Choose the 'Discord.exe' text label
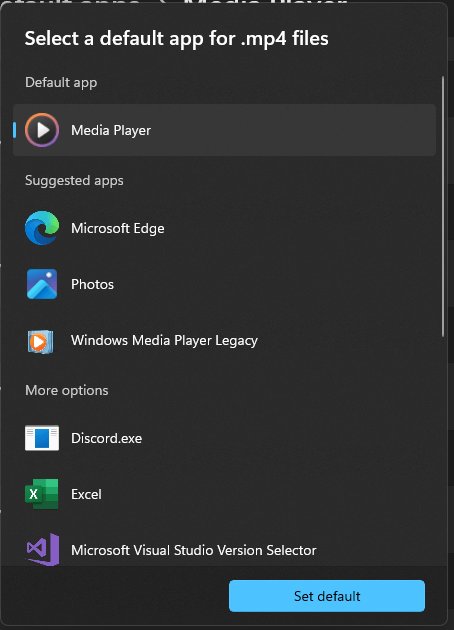This screenshot has width=454, height=630. pos(106,438)
